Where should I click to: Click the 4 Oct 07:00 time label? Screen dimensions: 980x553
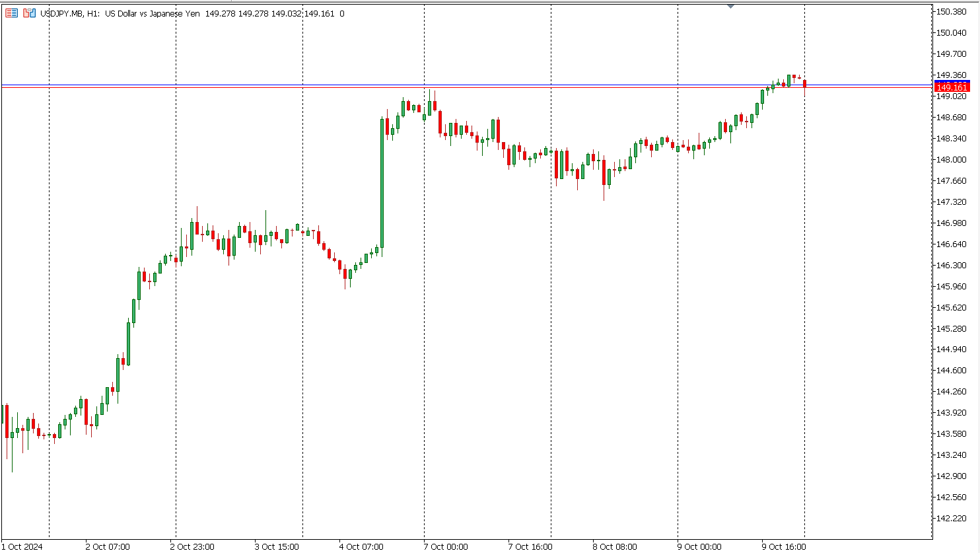(361, 546)
